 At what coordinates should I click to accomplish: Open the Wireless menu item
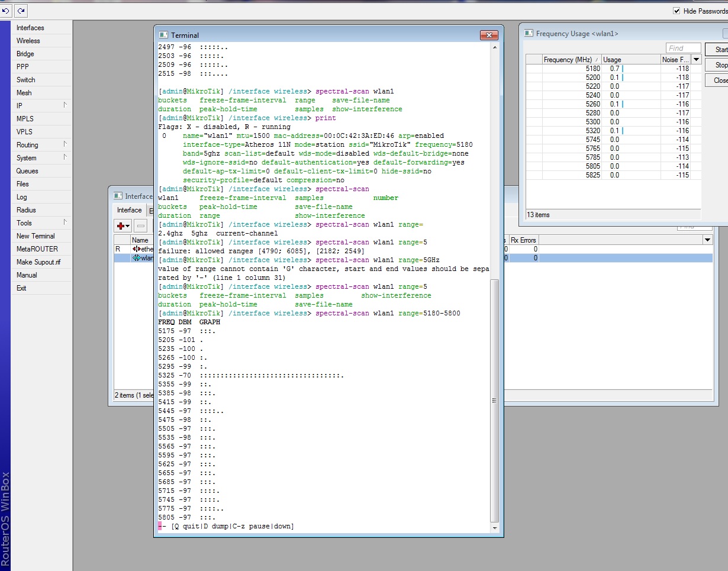pos(28,41)
